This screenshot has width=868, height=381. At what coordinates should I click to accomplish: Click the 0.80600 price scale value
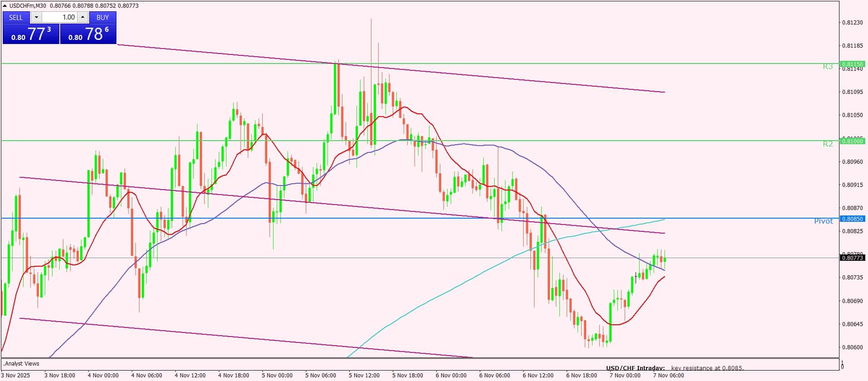click(852, 347)
